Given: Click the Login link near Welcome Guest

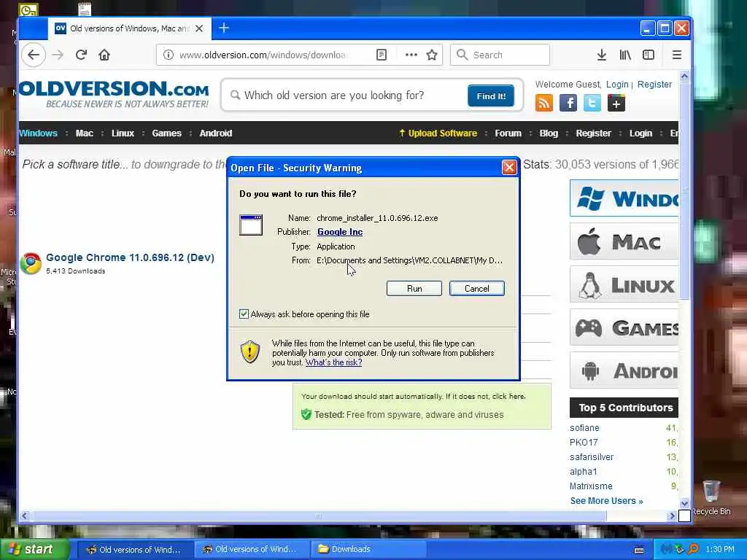Looking at the screenshot, I should [x=617, y=85].
